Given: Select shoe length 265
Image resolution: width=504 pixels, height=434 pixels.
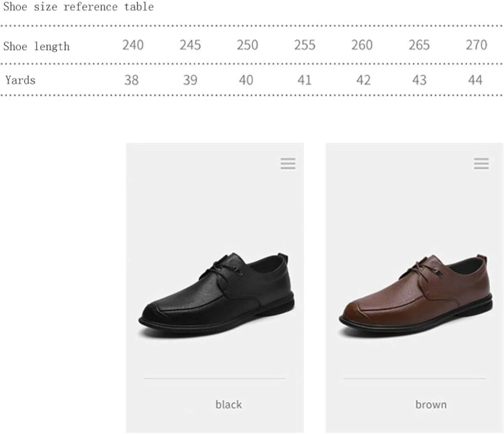Looking at the screenshot, I should click(419, 45).
